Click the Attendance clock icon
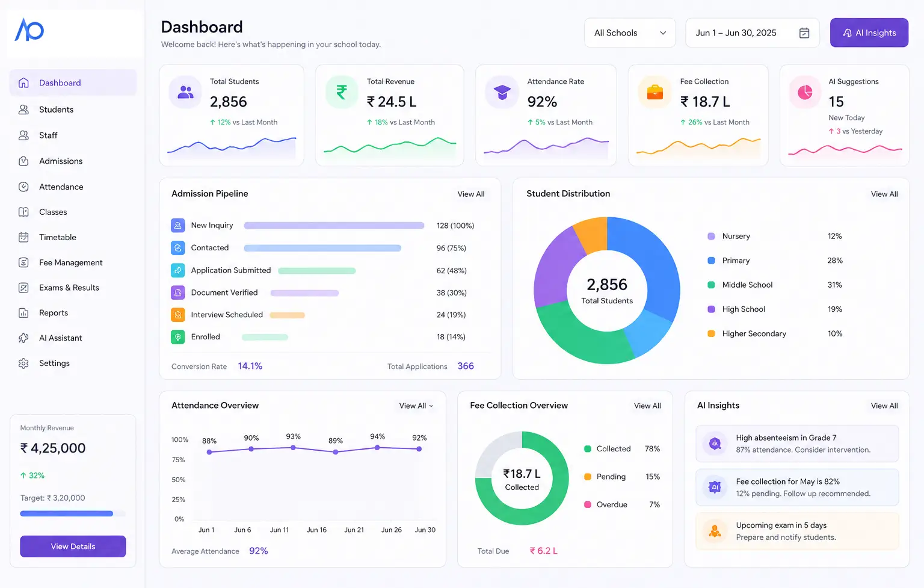Screen dimensions: 924x588 23,187
